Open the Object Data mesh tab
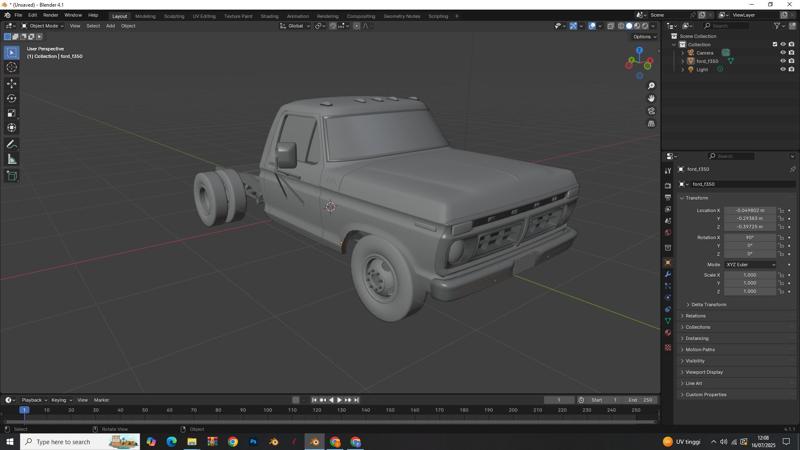800x450 pixels. 668,321
